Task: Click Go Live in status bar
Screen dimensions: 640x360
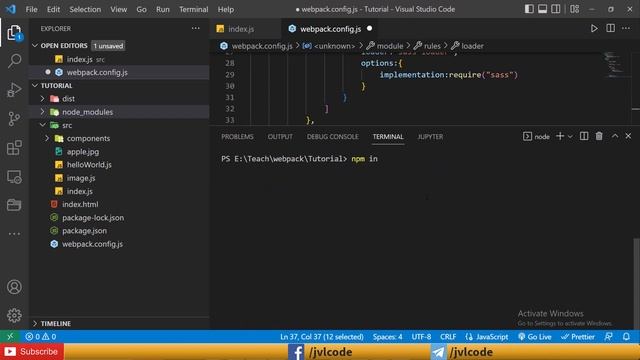Action: pos(535,337)
